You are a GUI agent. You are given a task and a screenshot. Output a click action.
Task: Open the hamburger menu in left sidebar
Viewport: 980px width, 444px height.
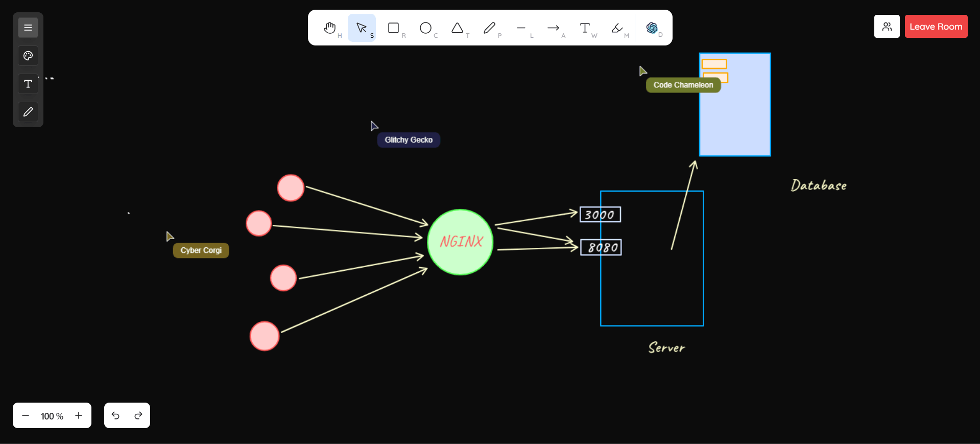[28, 28]
